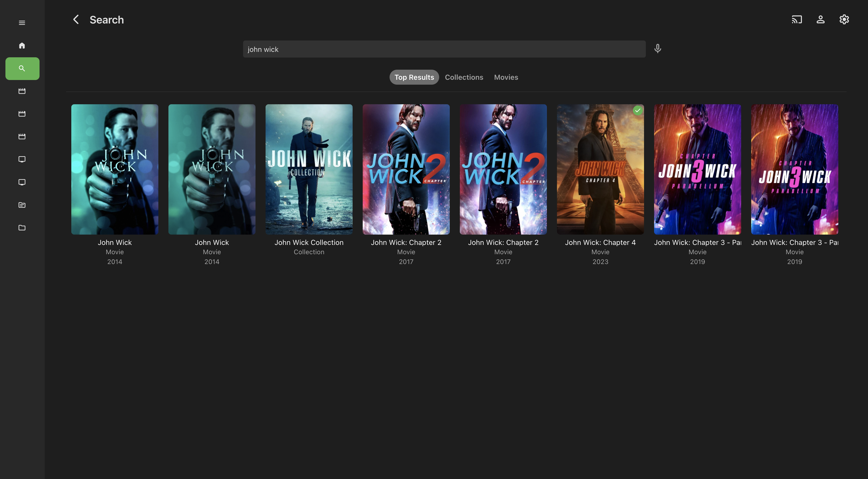Click the green search sidebar icon
Screen dimensions: 868x479
click(22, 68)
